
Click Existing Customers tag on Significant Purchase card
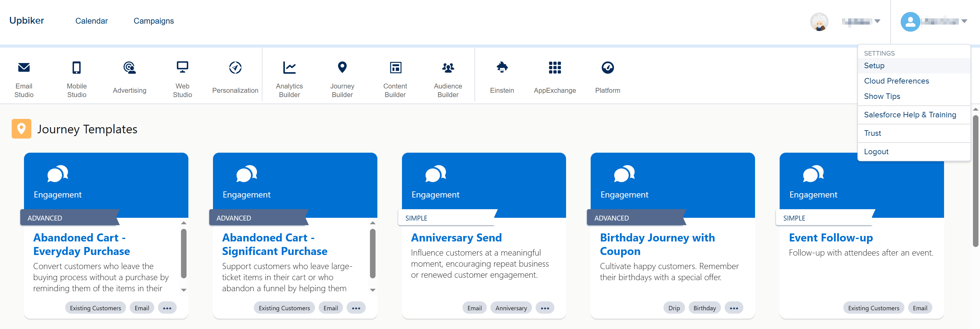point(284,308)
